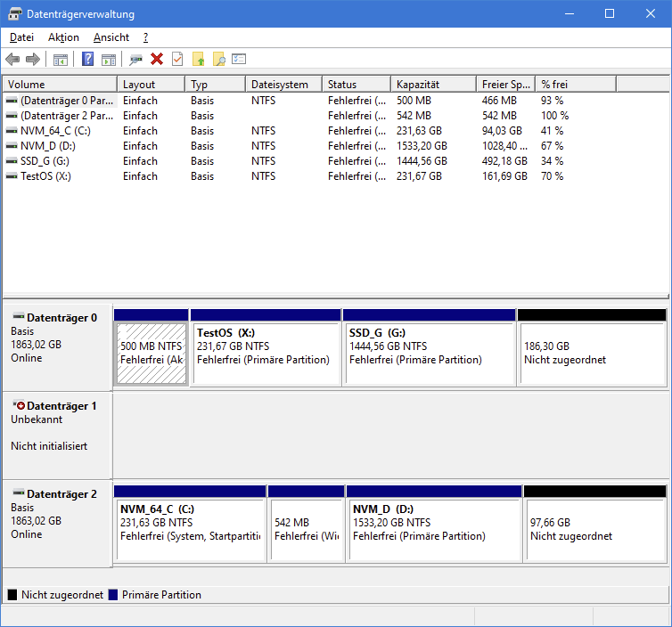Click the drive icon beside NVM_64_C (C:) row
This screenshot has width=672, height=627.
click(12, 131)
